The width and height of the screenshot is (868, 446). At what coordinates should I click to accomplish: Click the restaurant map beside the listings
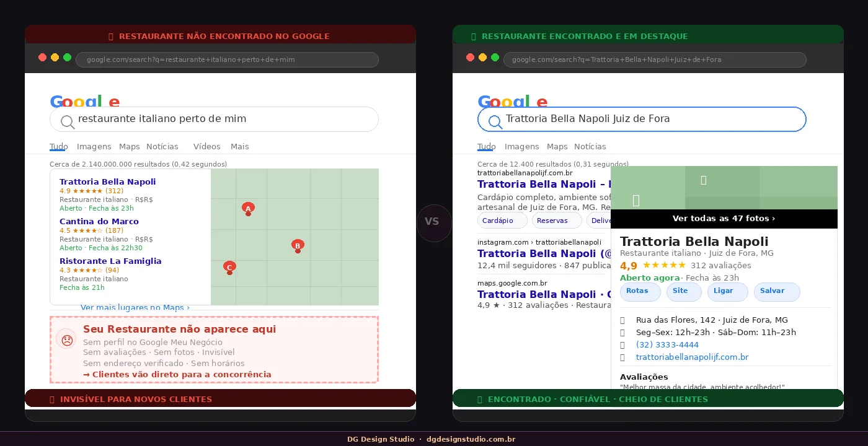(x=294, y=237)
